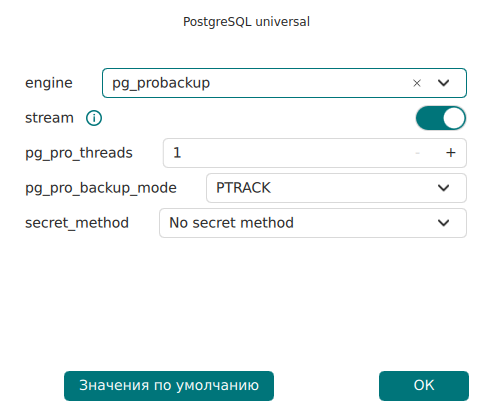Screen dimensions: 494x411
Task: Click the engine label
Action: (x=49, y=83)
